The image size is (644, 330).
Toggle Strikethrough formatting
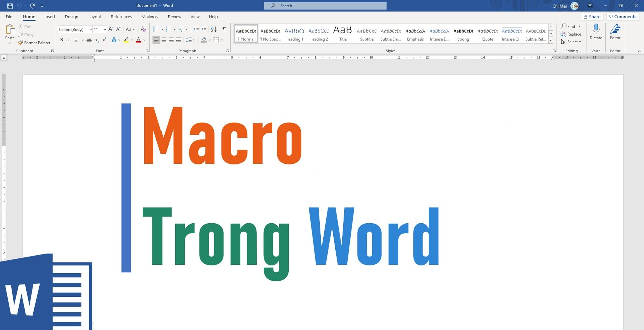(89, 40)
